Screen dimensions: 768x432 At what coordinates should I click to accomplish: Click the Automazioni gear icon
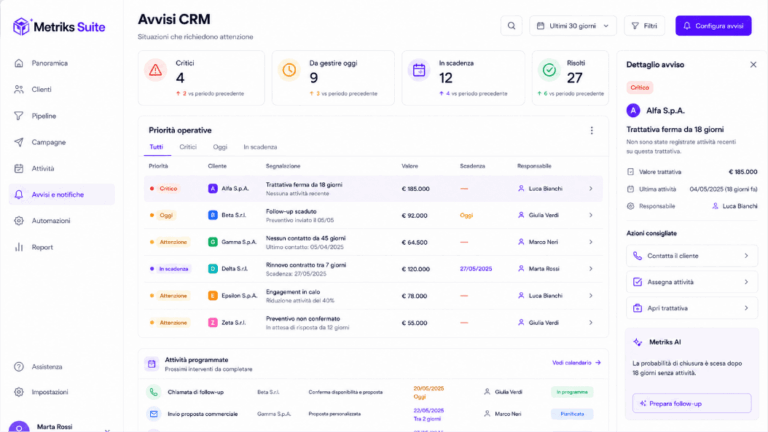[19, 221]
